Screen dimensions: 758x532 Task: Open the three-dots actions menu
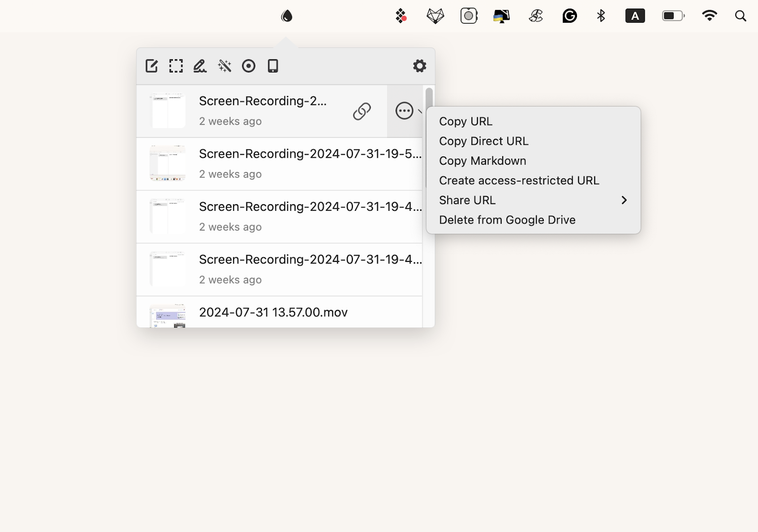pos(405,111)
